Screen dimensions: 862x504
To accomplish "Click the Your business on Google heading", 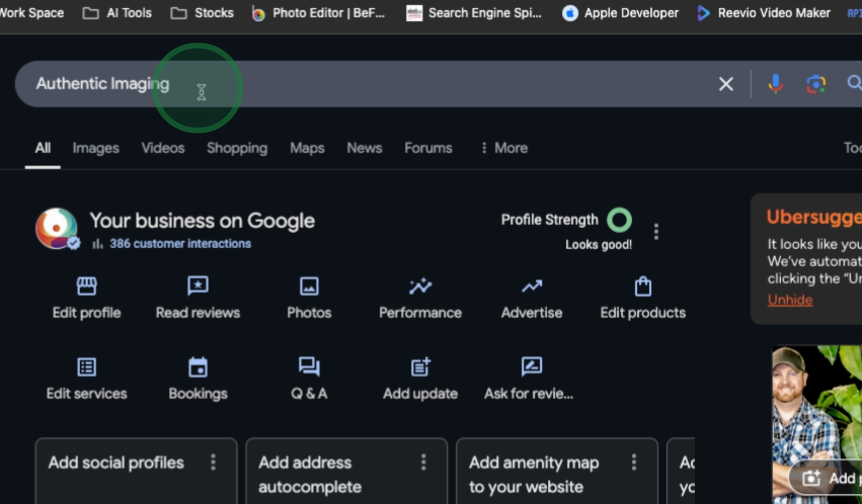I will pos(202,221).
